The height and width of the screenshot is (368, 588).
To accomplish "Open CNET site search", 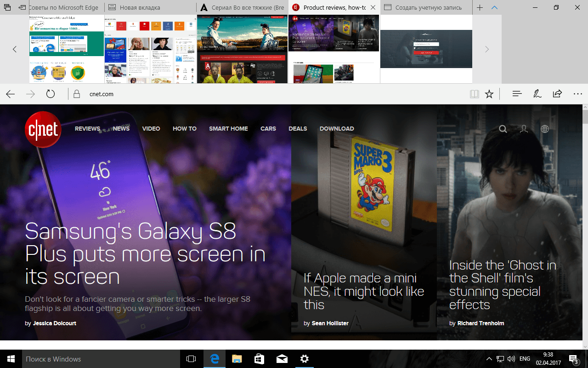I will (x=503, y=129).
